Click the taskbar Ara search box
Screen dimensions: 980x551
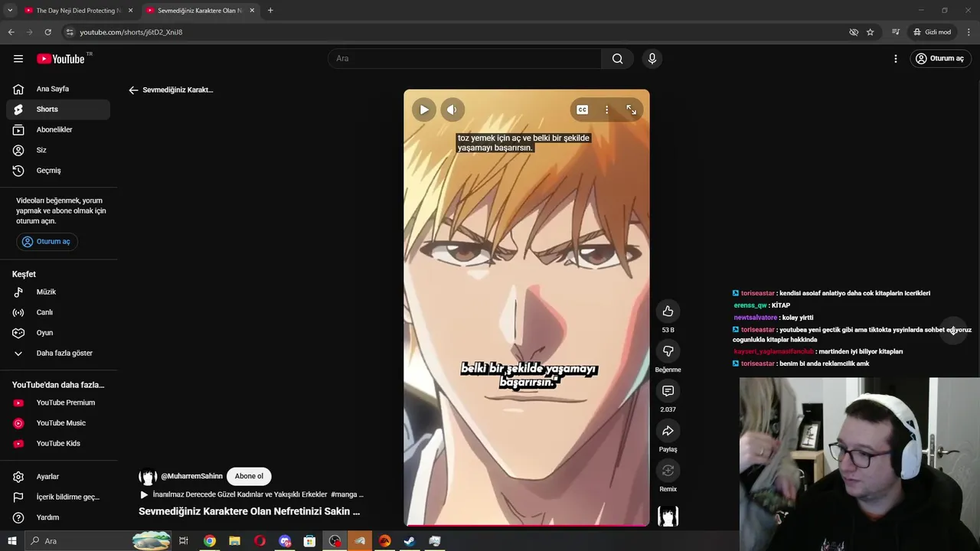click(98, 541)
